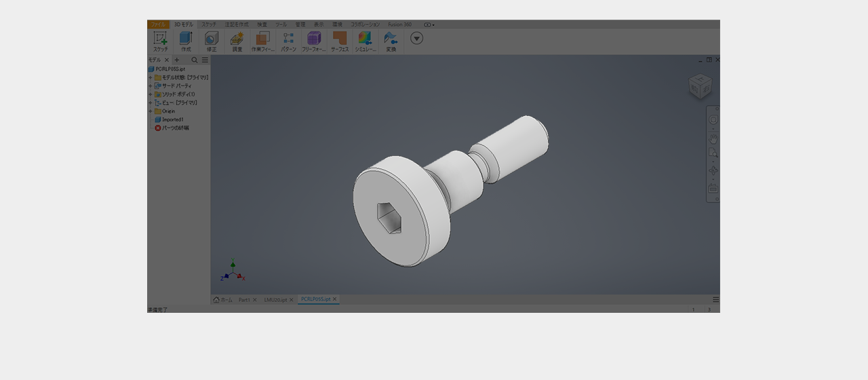Activate the Pan hand tool in navigation bar

(713, 138)
